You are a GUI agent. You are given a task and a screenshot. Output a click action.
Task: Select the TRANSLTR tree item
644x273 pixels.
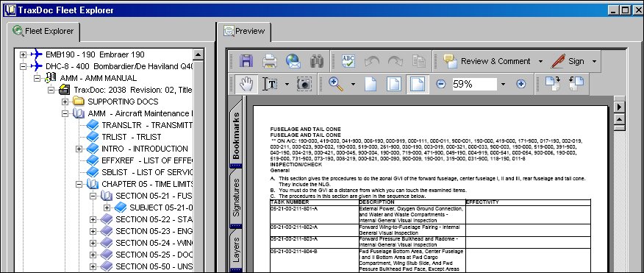coord(146,125)
